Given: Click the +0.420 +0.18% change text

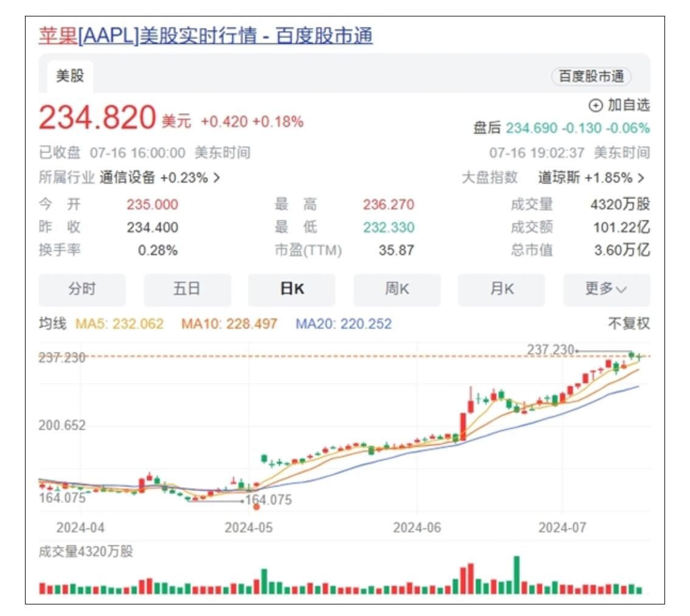Looking at the screenshot, I should tap(252, 122).
